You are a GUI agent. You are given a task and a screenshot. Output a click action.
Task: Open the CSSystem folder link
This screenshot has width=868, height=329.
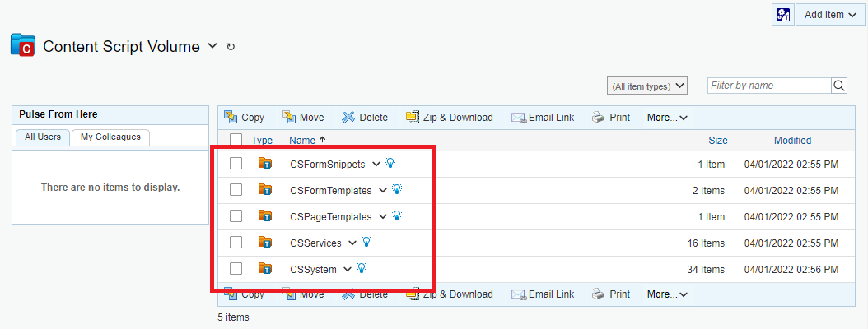(313, 270)
